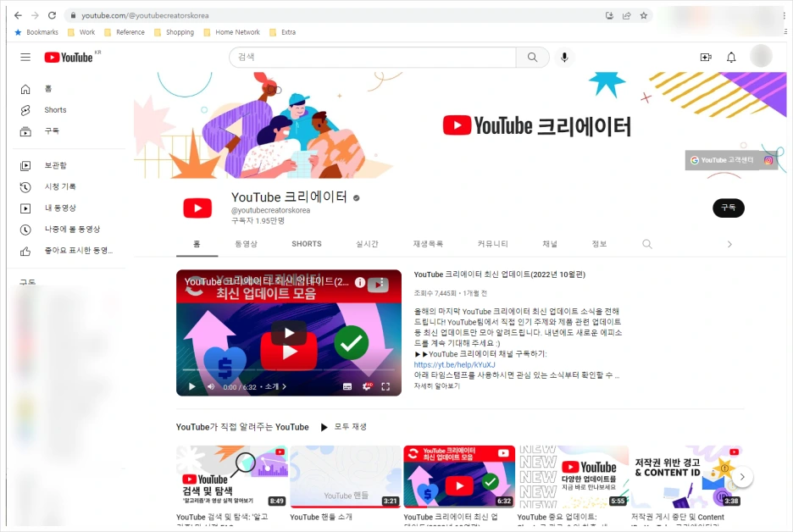
Task: Click the address bar URL
Action: click(145, 16)
